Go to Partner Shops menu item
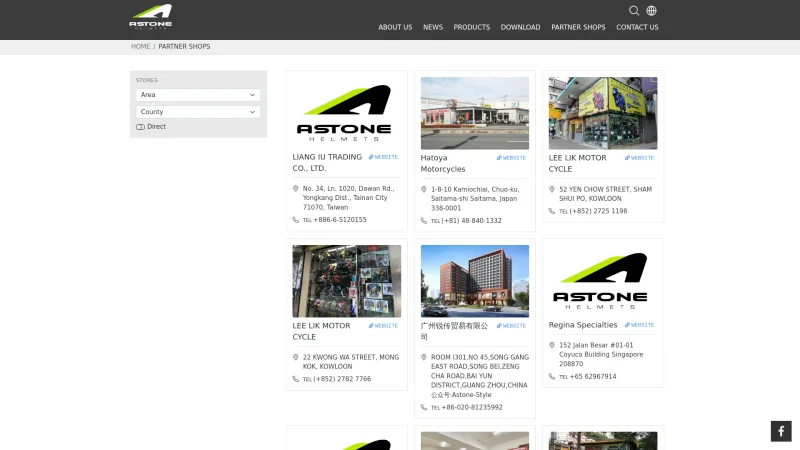The image size is (800, 450). pos(578,28)
